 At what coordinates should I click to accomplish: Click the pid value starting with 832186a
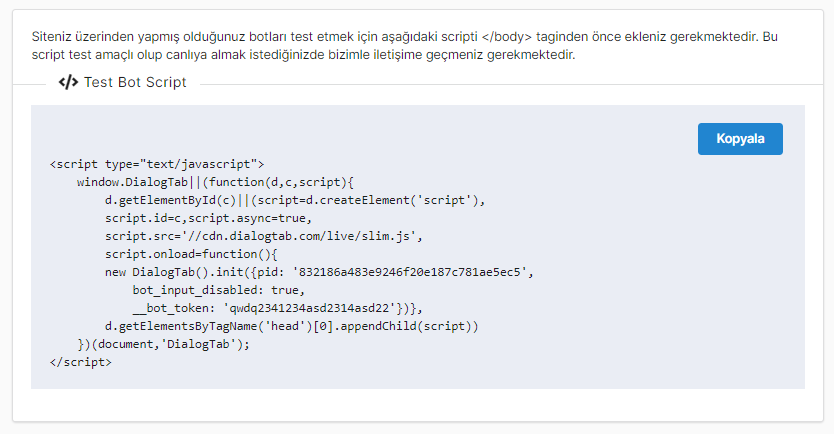(412, 272)
